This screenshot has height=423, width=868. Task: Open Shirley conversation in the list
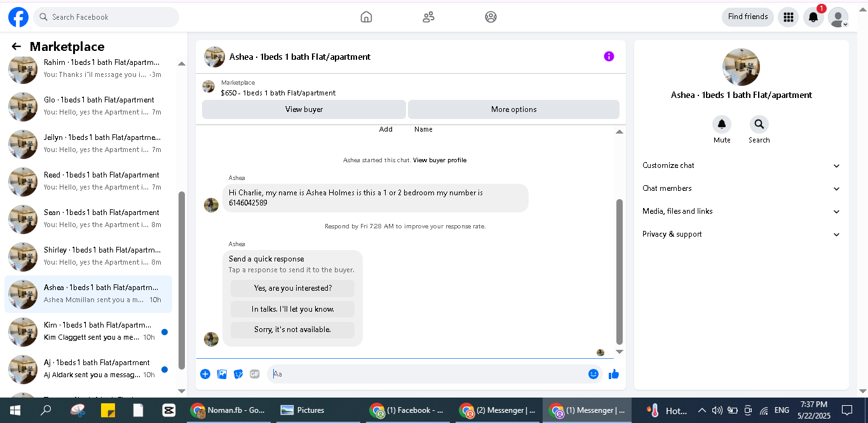point(88,256)
